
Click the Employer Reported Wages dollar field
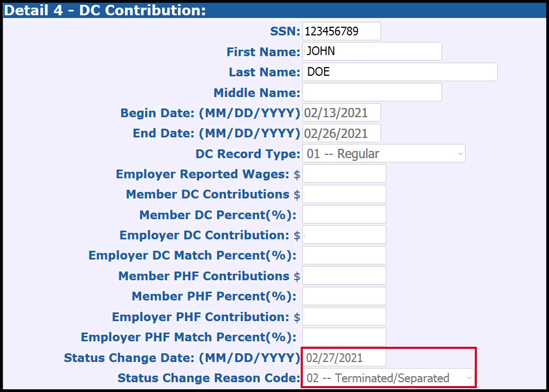344,173
